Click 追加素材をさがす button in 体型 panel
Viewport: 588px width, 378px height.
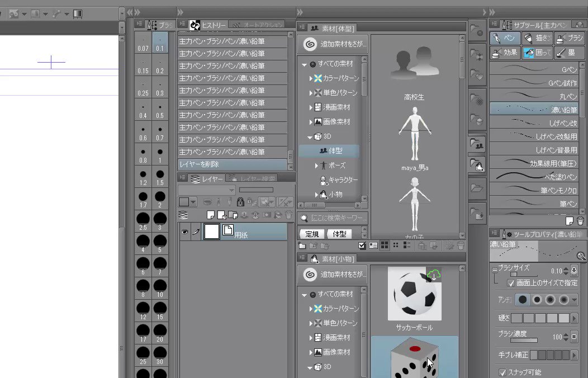click(333, 44)
